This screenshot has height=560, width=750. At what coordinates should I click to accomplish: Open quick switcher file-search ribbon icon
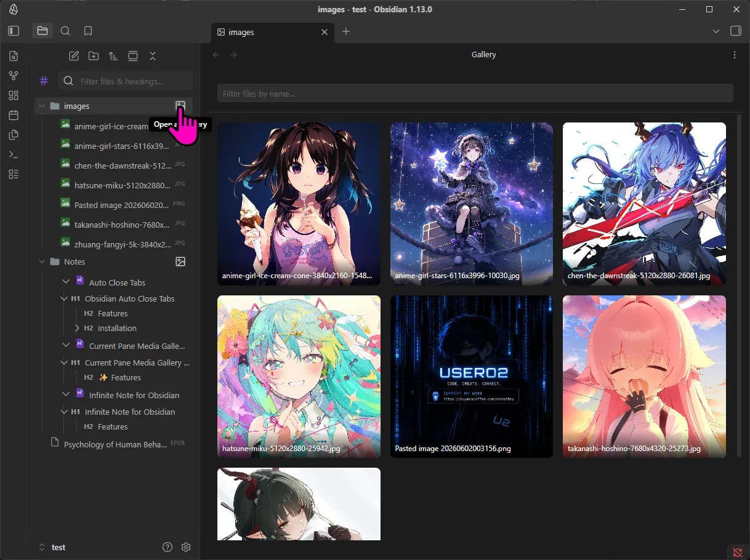click(x=14, y=57)
